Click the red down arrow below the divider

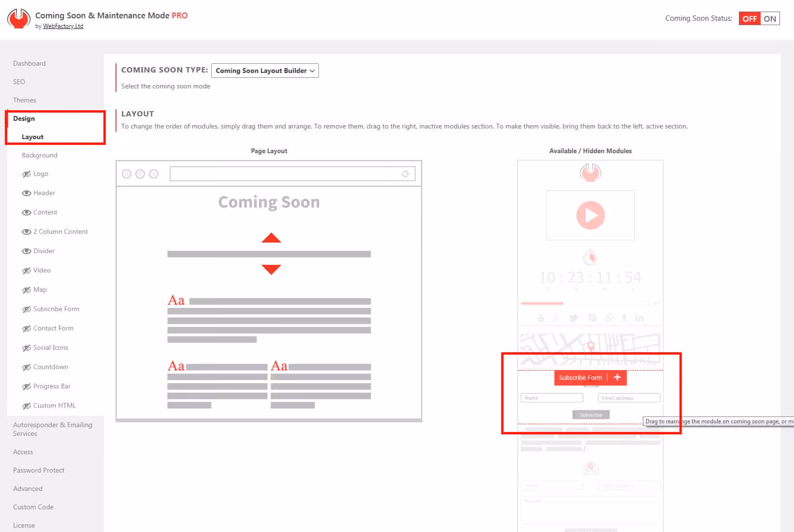point(271,270)
